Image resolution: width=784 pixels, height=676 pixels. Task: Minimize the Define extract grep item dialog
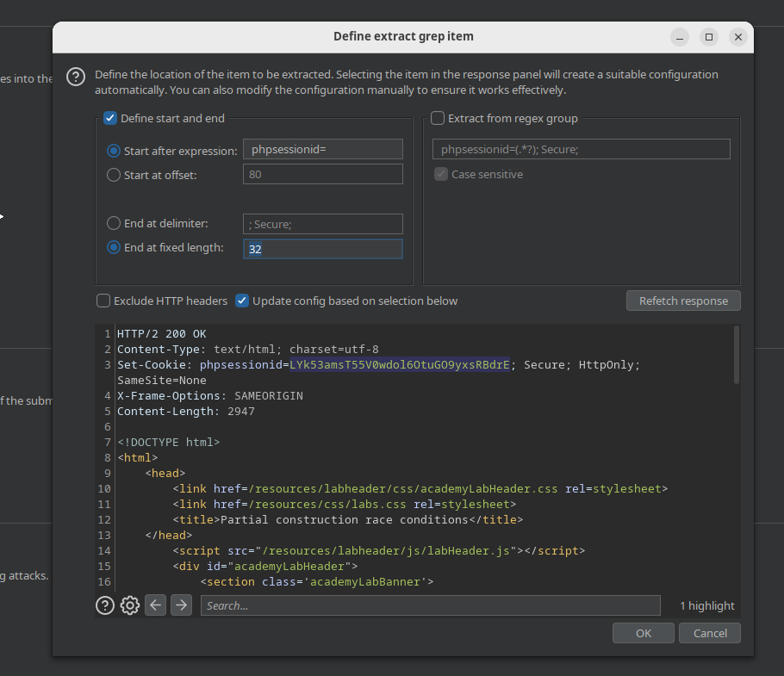tap(680, 37)
